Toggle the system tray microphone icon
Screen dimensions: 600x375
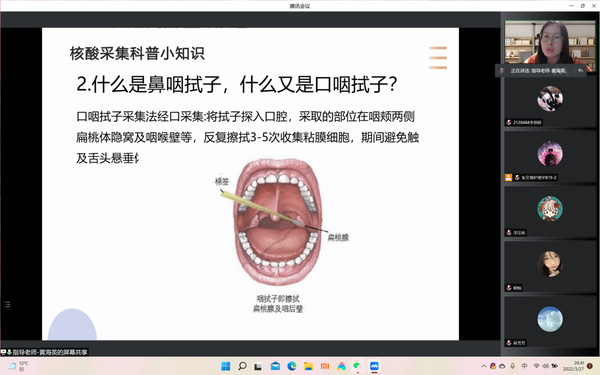512,366
